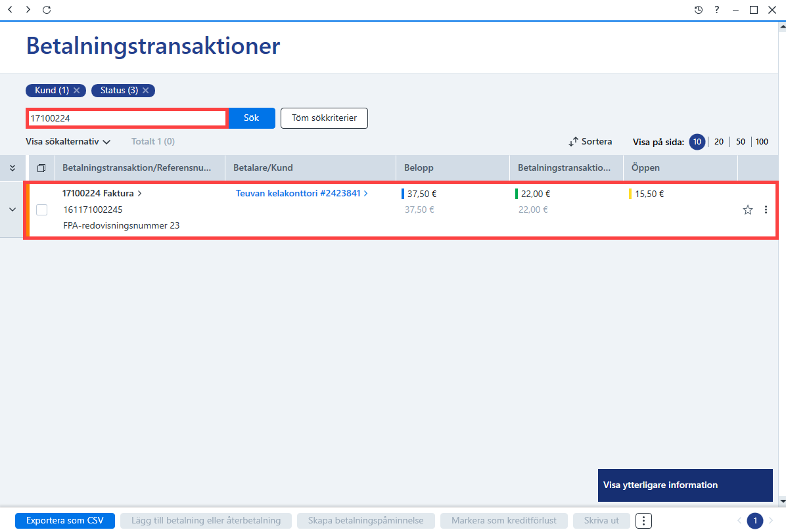Open the history clock icon
Viewport: 786px width, 532px height.
coord(699,9)
